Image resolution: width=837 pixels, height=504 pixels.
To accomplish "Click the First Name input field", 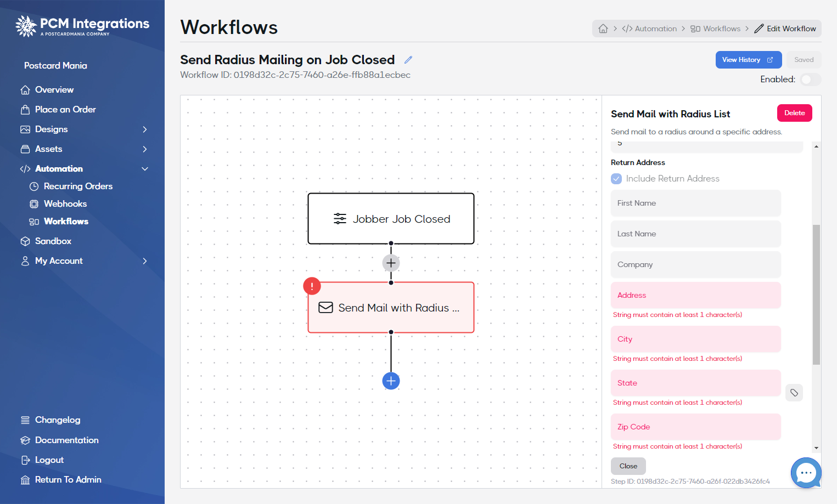I will [695, 203].
